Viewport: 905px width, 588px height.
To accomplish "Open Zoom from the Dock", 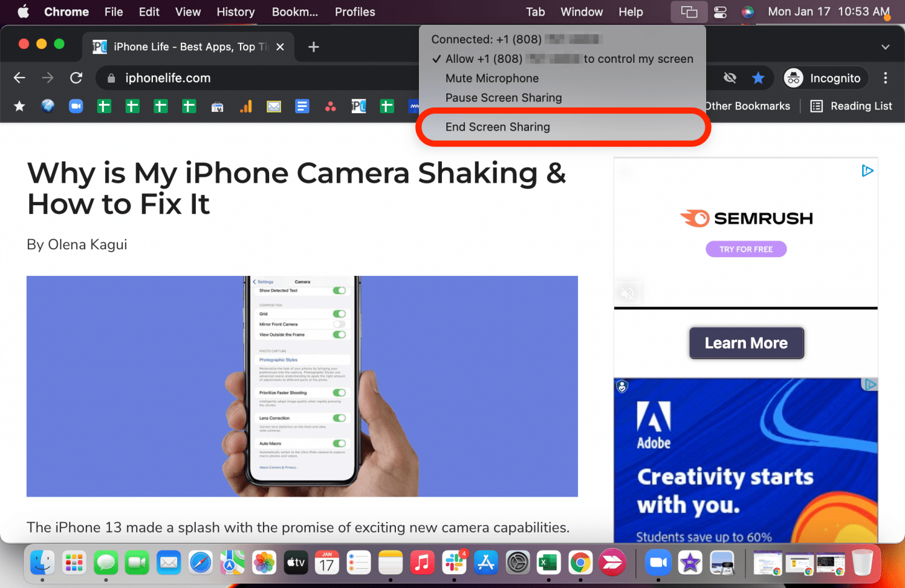I will click(x=658, y=563).
